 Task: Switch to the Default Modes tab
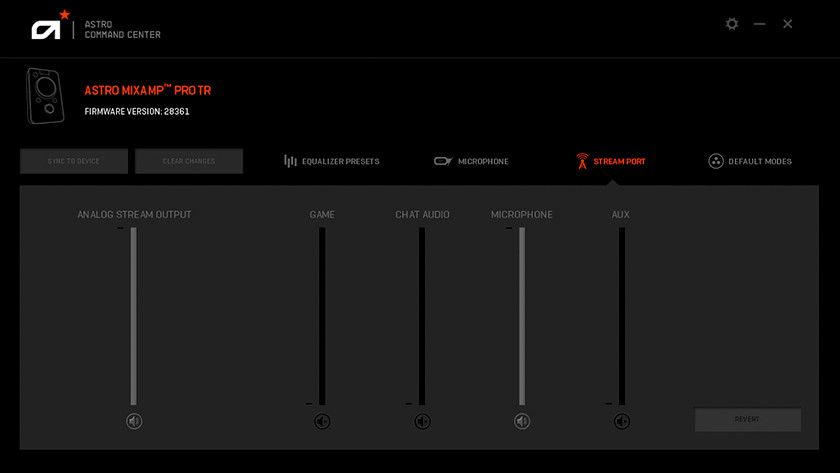759,161
